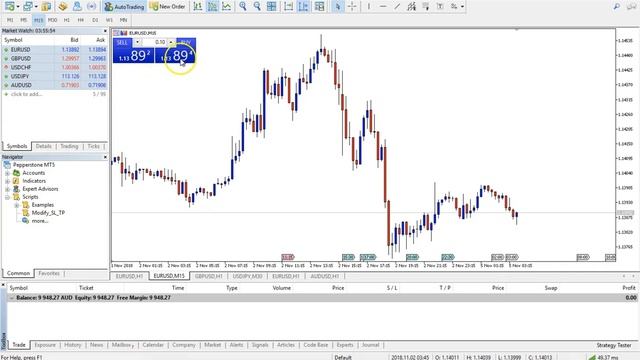Image resolution: width=640 pixels, height=360 pixels.
Task: Select the crosshair tool
Action: point(352,7)
